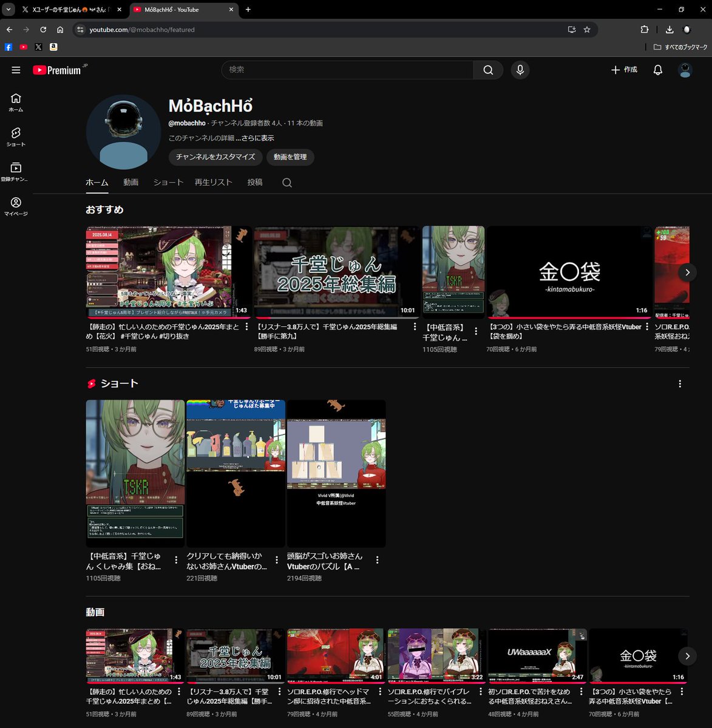Open My Page in the sidebar
This screenshot has width=712, height=728.
click(16, 207)
